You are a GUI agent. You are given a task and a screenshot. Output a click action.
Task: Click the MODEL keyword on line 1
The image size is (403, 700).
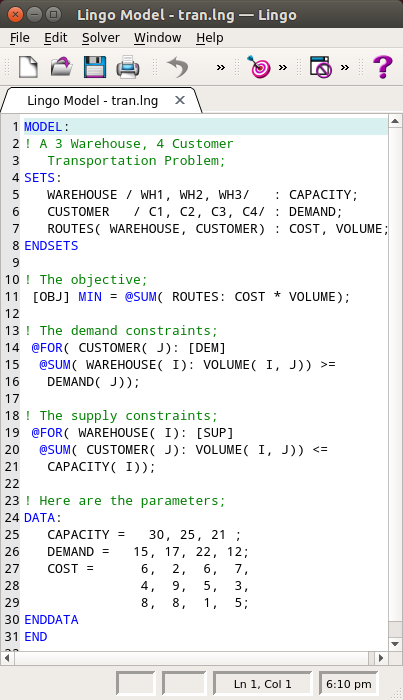tap(43, 127)
